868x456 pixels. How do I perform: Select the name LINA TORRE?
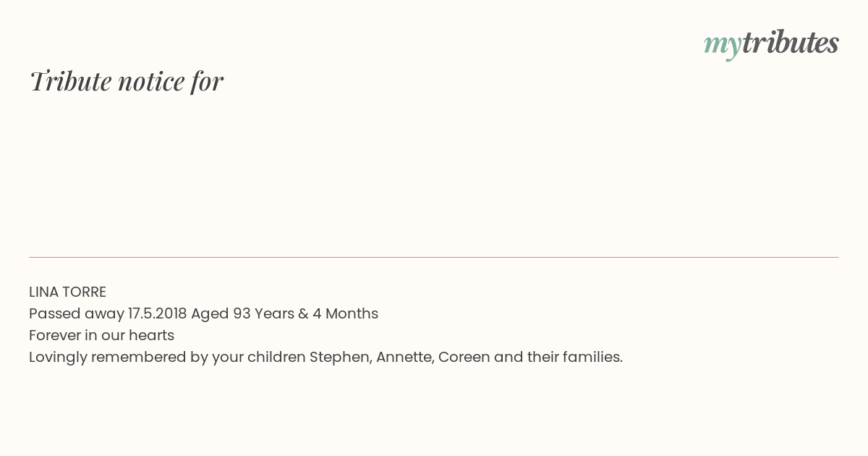coord(67,292)
